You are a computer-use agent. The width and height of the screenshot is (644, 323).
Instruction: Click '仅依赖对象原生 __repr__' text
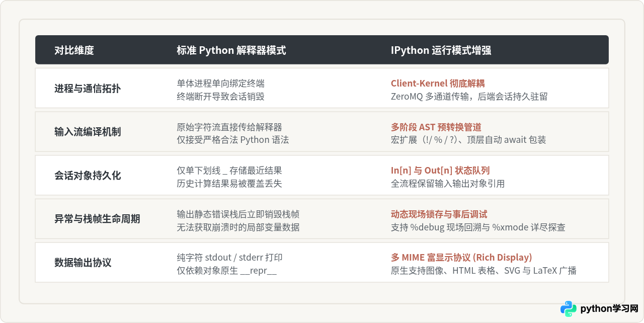coord(227,271)
